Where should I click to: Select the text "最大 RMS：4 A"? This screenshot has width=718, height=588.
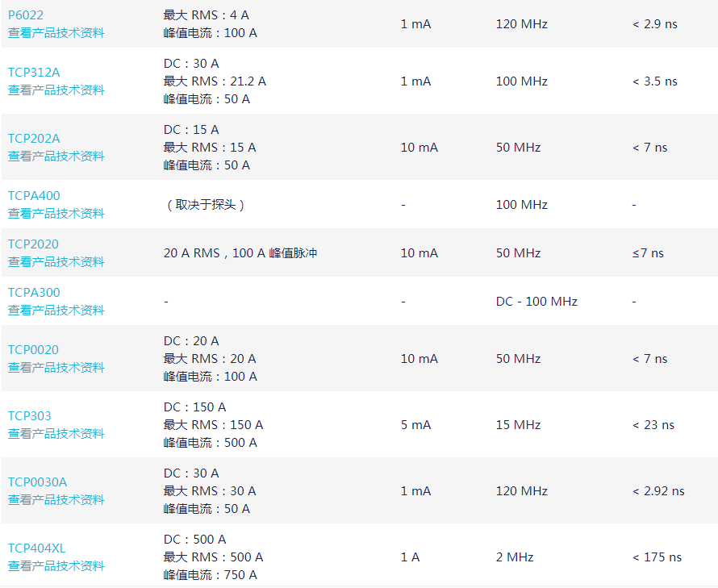click(x=207, y=15)
